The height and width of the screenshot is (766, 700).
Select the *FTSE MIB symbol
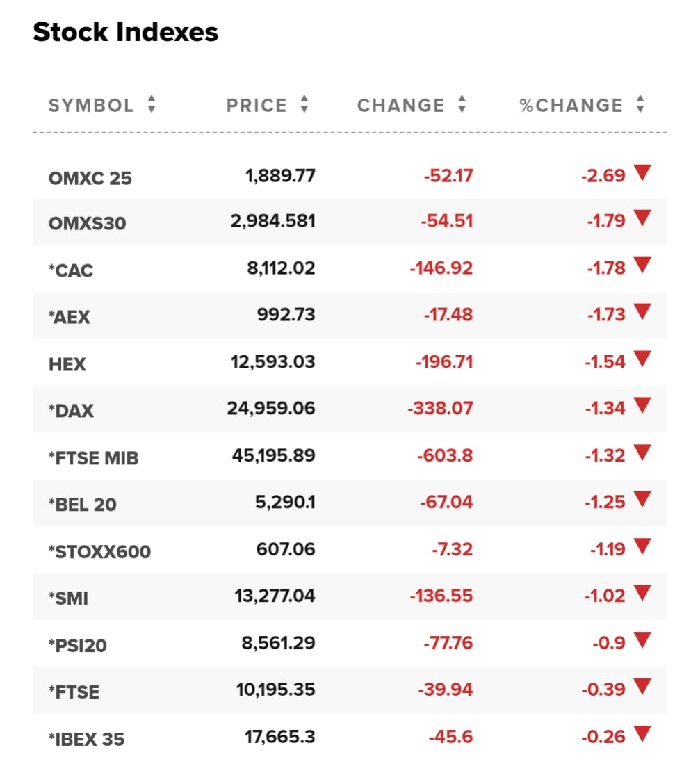click(x=93, y=458)
